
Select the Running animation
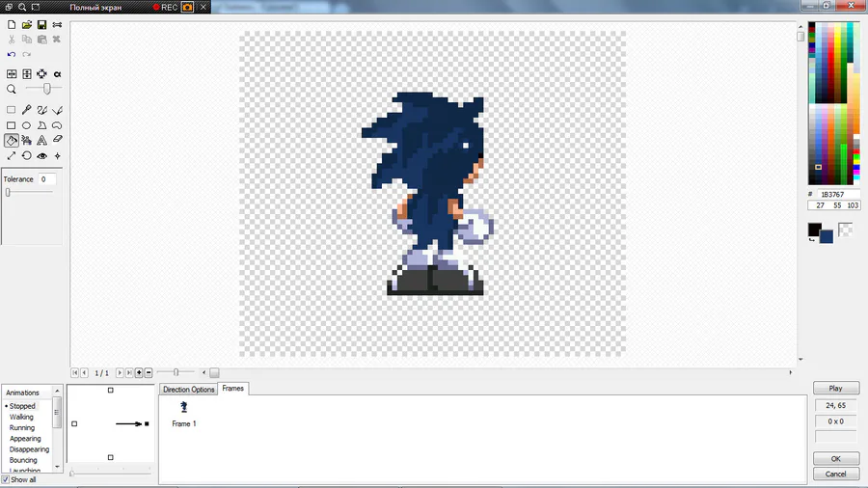[22, 427]
